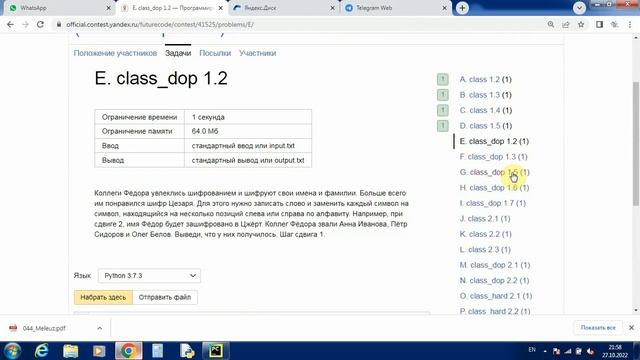Click green solved badge beside A. class 1.2

(442, 79)
